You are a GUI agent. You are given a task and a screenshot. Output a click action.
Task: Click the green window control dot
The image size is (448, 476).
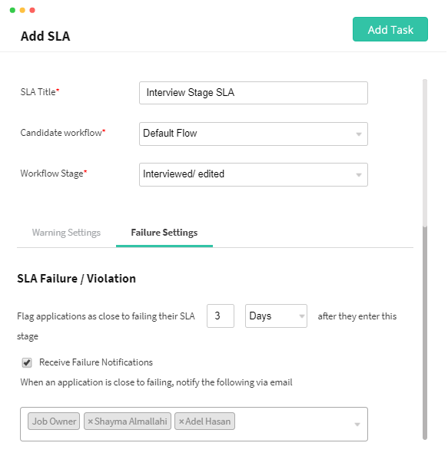[x=12, y=10]
